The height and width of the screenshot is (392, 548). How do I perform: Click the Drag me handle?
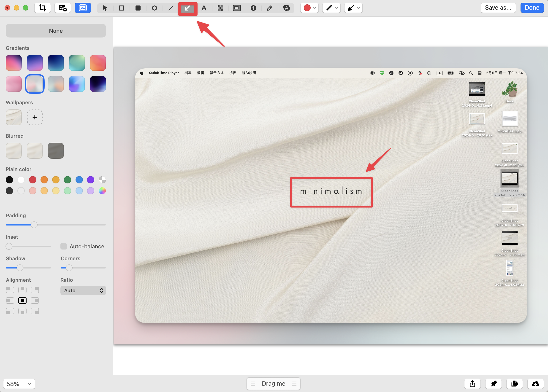(x=274, y=384)
